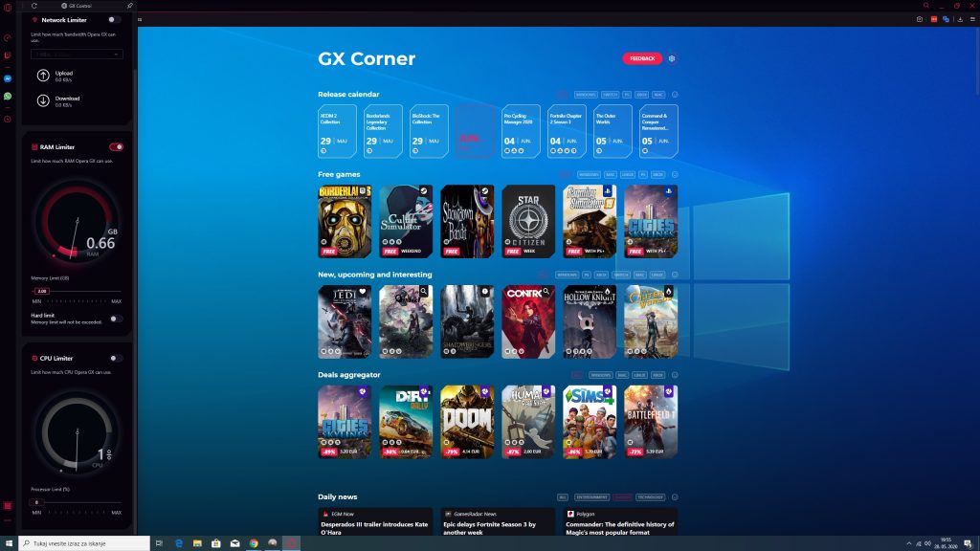The width and height of the screenshot is (980, 551).
Task: Adjust the Processor Limit slider
Action: [77, 502]
